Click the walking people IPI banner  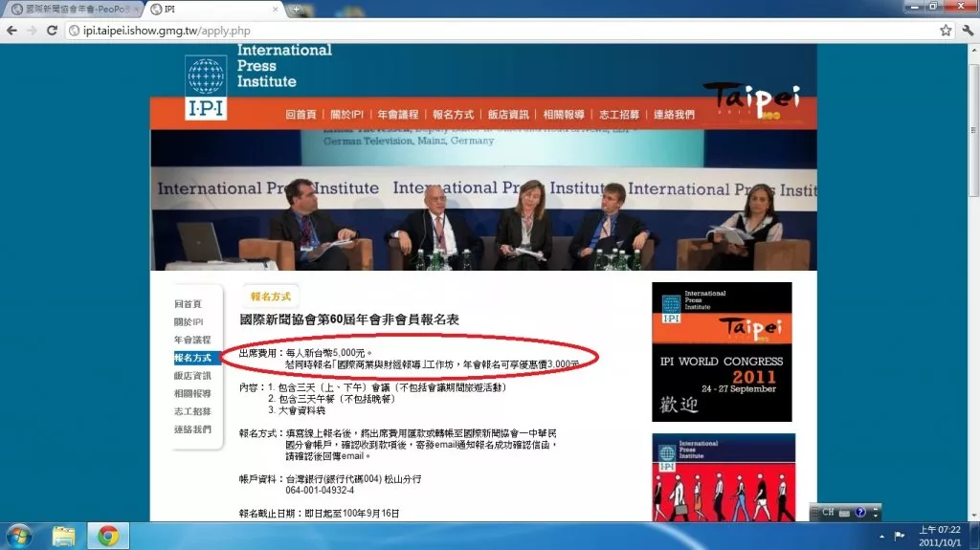pos(724,477)
